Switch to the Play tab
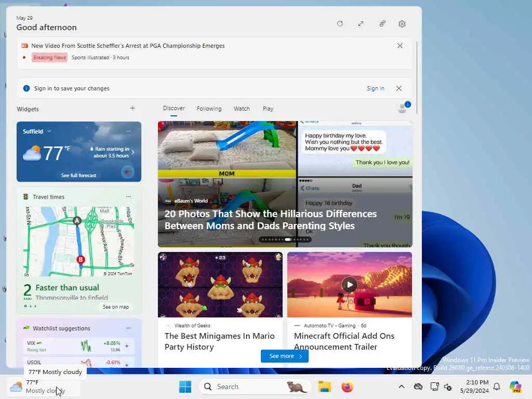532x399 pixels. [268, 109]
